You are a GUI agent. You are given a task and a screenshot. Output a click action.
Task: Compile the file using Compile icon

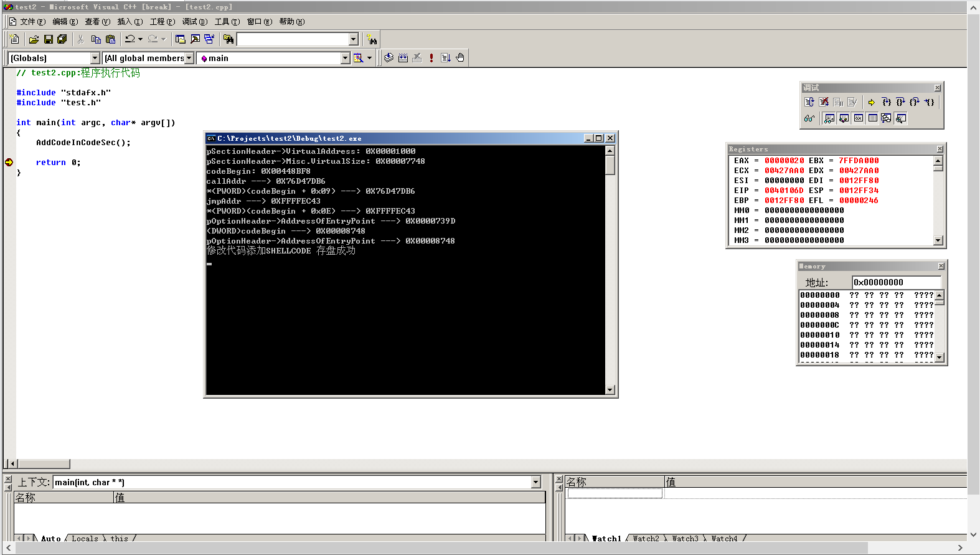tap(389, 58)
